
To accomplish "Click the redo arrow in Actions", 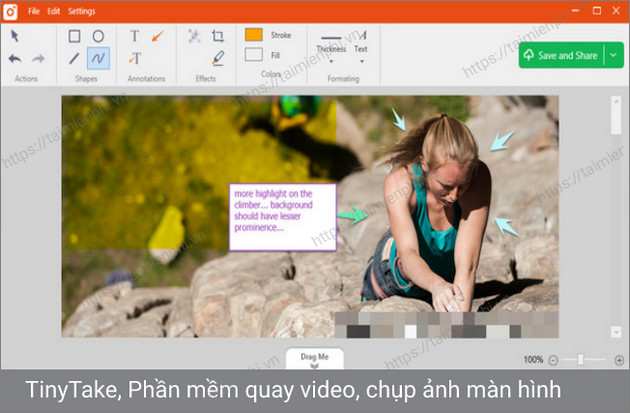I will click(38, 59).
